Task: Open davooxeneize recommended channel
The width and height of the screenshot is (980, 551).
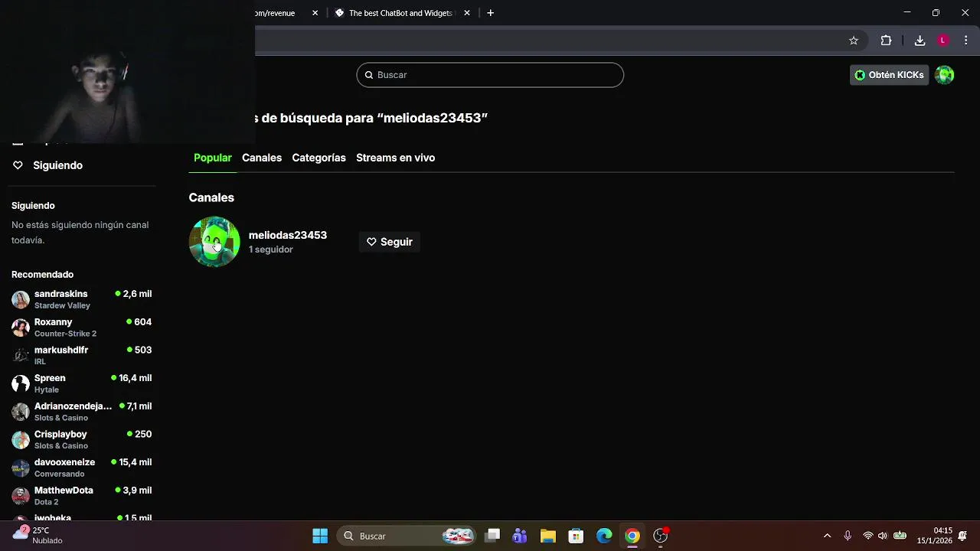Action: [82, 468]
